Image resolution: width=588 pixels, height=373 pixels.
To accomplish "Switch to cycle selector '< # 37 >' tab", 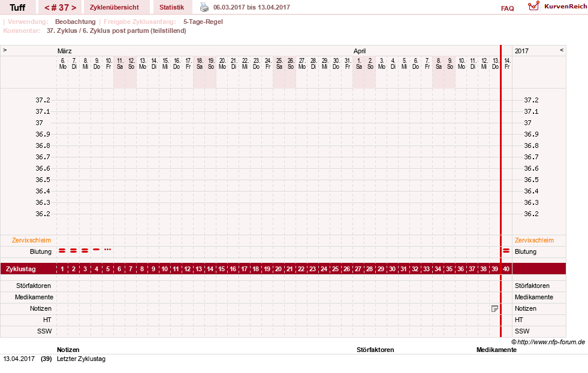I will (60, 8).
